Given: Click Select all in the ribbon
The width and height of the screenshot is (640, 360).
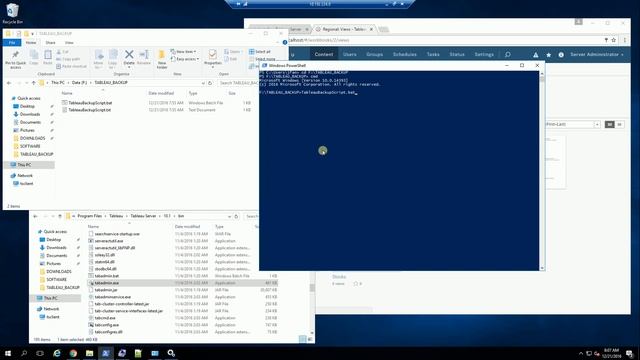Looking at the screenshot, I should pyautogui.click(x=260, y=52).
